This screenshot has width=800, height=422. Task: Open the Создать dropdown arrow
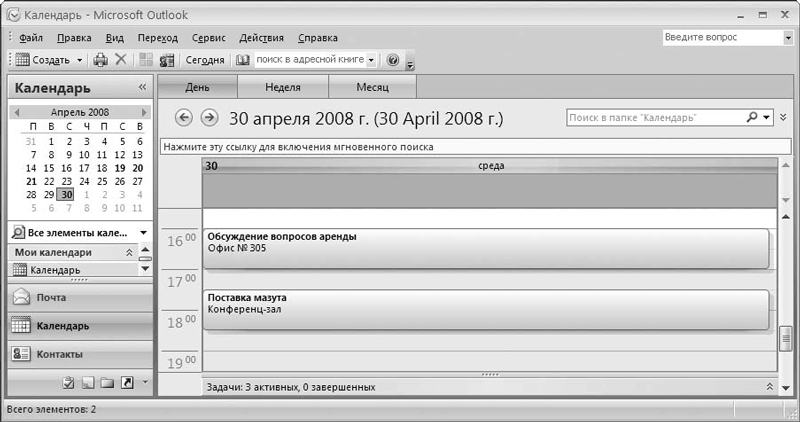[80, 60]
